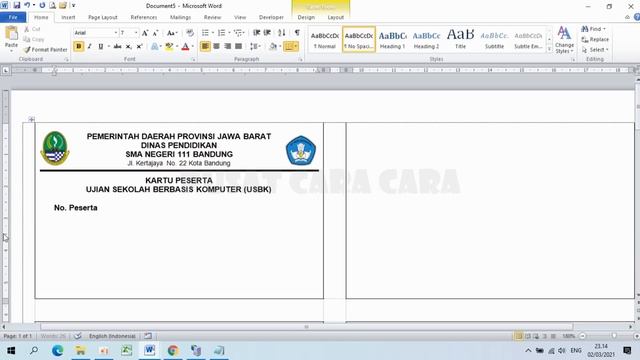Grow the font size

click(x=145, y=33)
